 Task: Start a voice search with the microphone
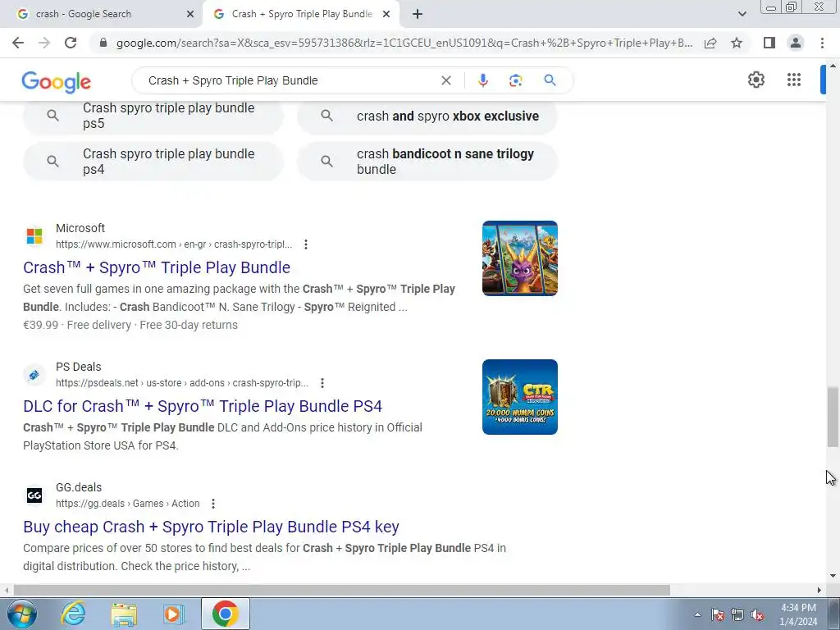point(482,80)
